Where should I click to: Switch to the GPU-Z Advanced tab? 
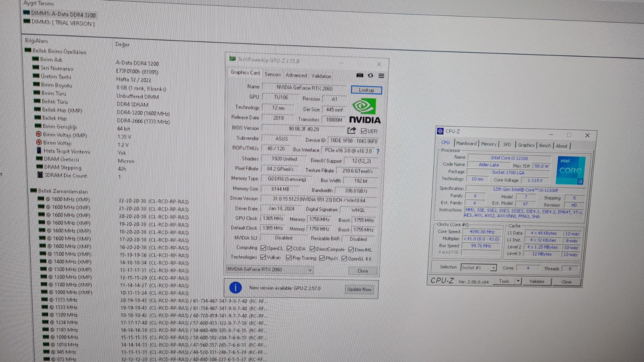point(296,75)
